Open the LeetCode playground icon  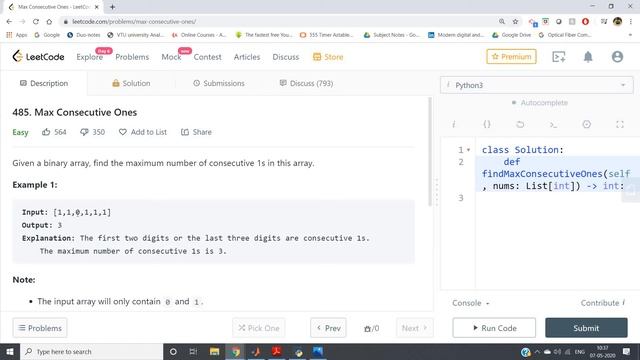click(558, 57)
